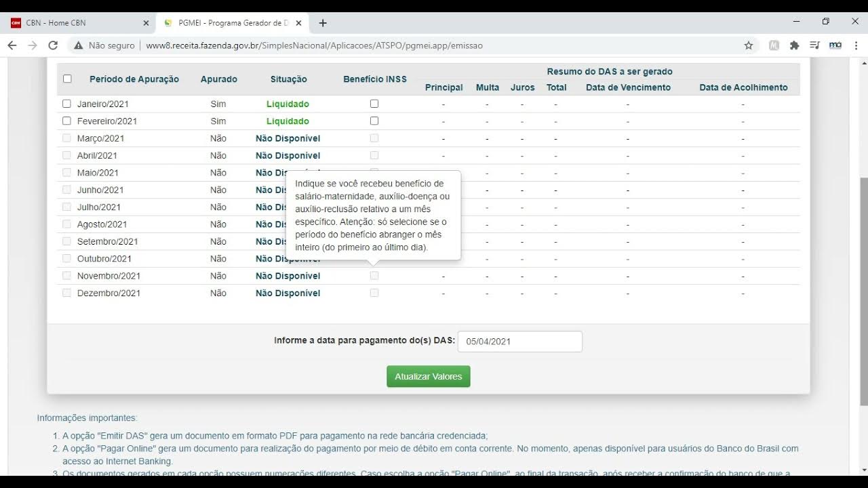Click the 'Resumo do DAS a ser gerado' heading
Image resolution: width=868 pixels, height=488 pixels.
610,71
